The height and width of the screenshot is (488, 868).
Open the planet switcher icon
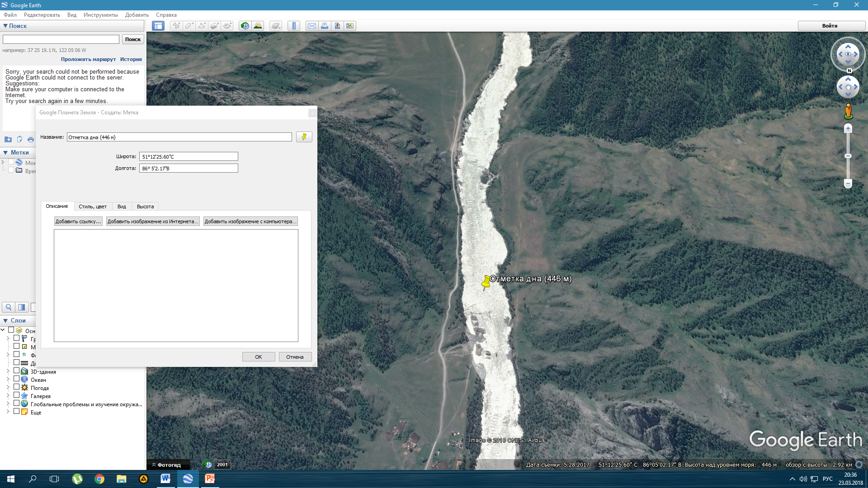(276, 26)
